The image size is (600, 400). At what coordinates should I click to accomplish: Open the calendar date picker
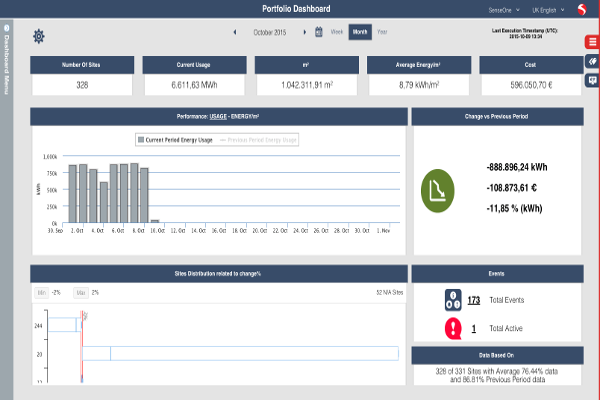[319, 32]
